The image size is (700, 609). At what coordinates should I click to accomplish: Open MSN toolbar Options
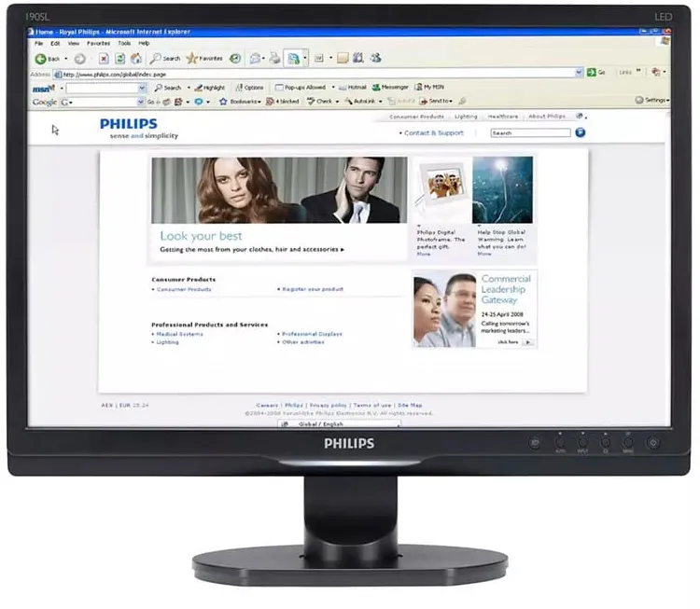point(249,88)
